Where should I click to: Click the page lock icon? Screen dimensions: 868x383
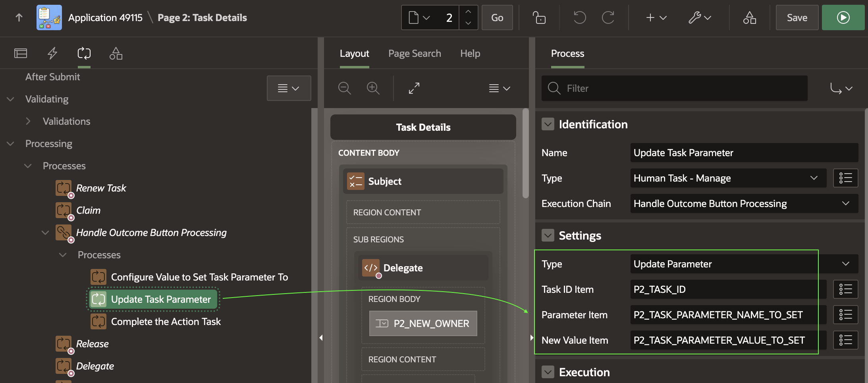539,17
